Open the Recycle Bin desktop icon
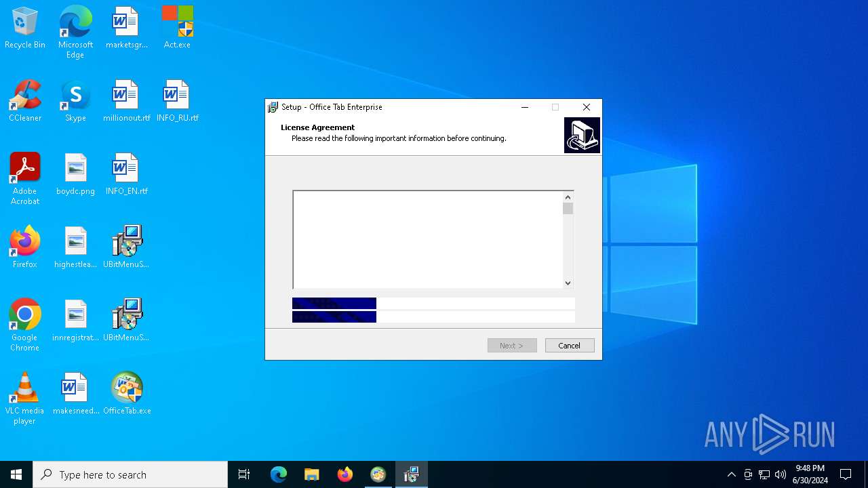This screenshot has height=488, width=868. (25, 28)
